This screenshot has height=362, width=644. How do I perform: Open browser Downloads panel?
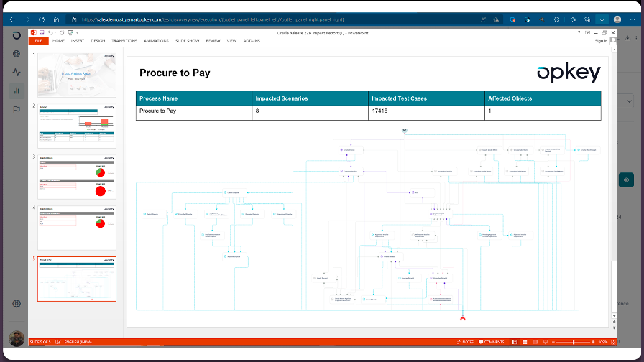[x=602, y=19]
